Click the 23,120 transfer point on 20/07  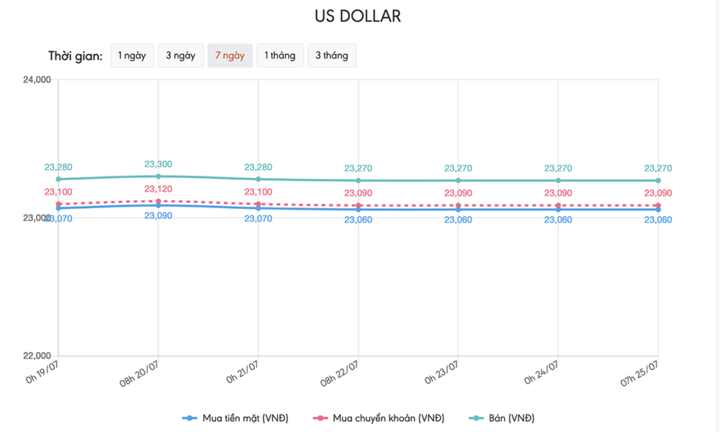click(x=158, y=201)
